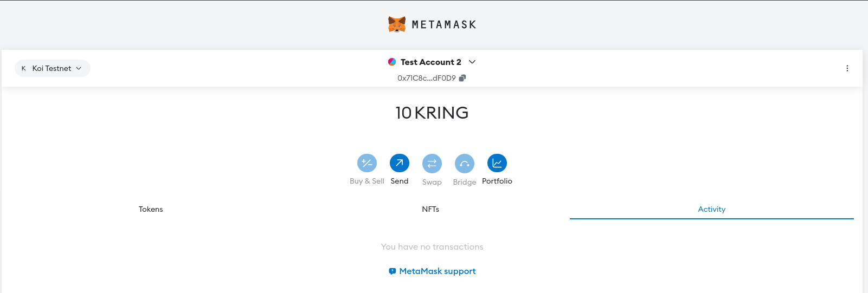Viewport: 868px width, 293px height.
Task: Copy the account address icon
Action: pos(462,78)
